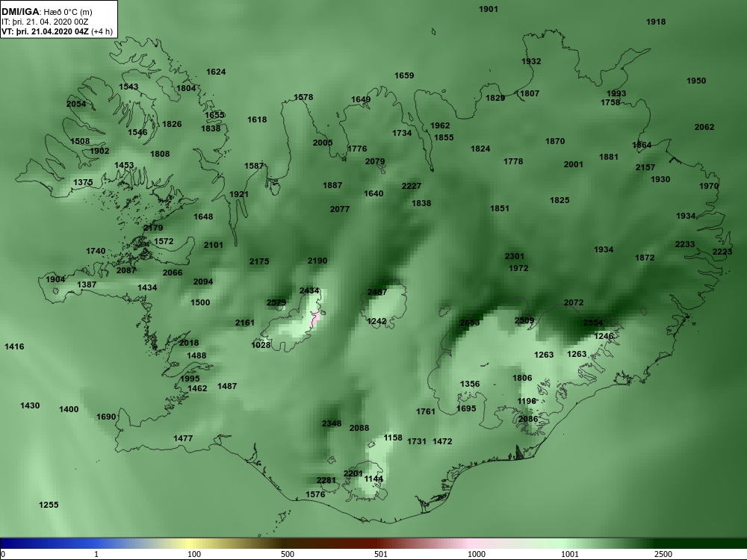Viewport: 747px width, 560px height.
Task: Click the map value 2348
Action: pyautogui.click(x=332, y=423)
